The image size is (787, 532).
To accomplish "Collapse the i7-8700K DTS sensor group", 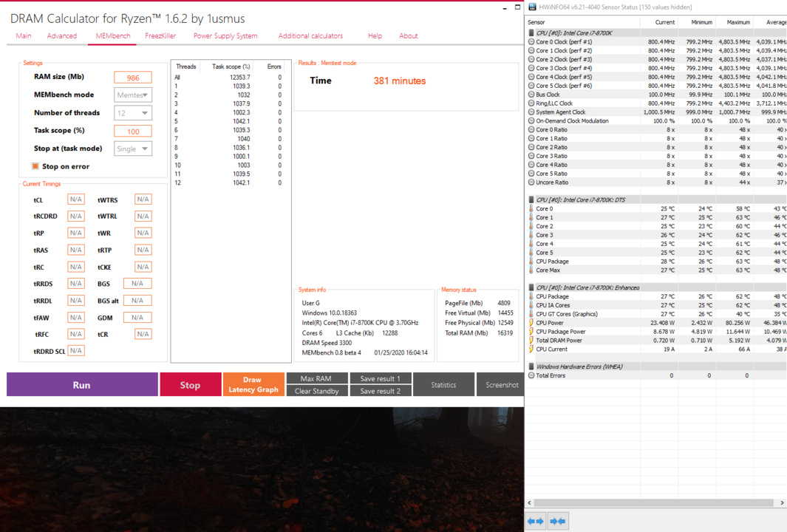I will tap(531, 199).
